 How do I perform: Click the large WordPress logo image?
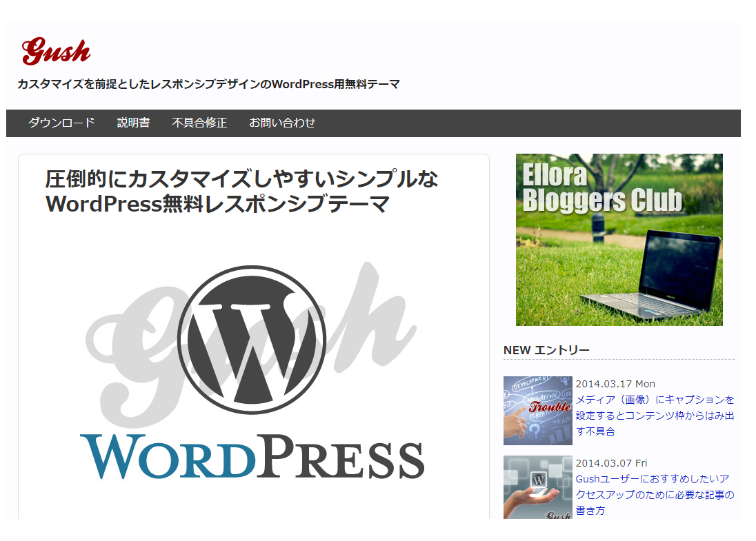point(252,371)
